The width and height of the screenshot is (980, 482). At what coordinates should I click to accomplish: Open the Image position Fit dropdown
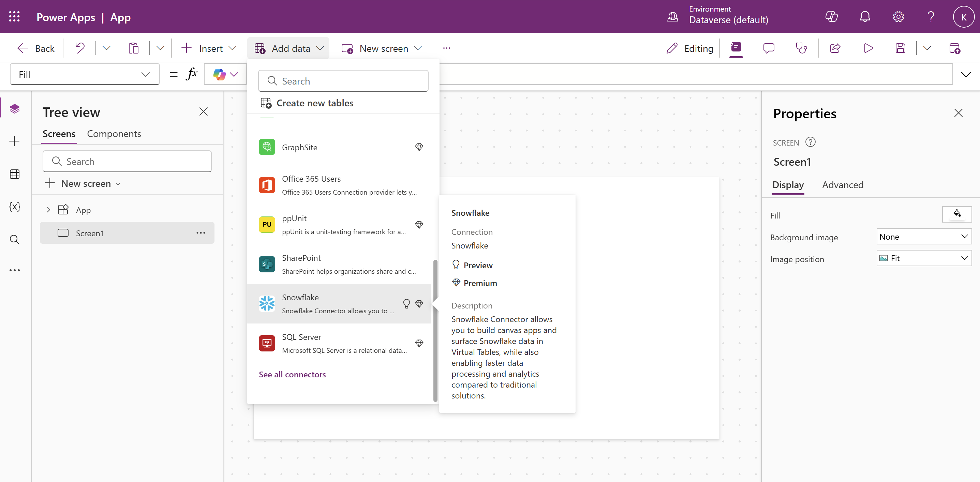923,258
